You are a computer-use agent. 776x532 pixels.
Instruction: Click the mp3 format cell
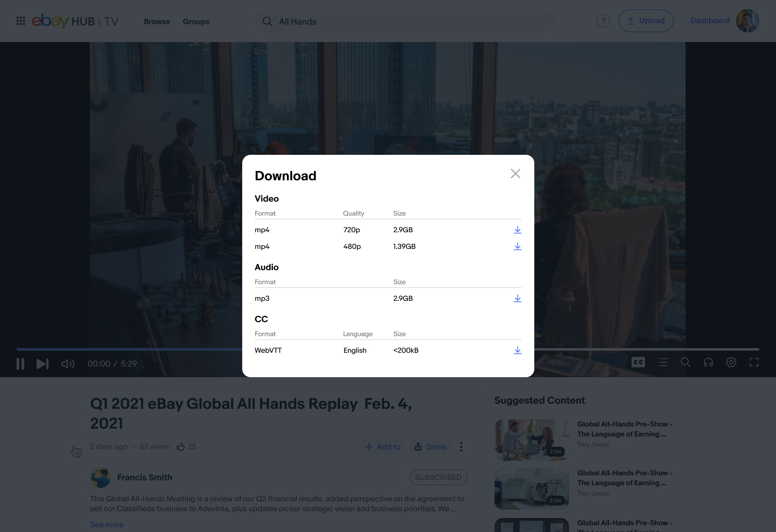point(262,298)
